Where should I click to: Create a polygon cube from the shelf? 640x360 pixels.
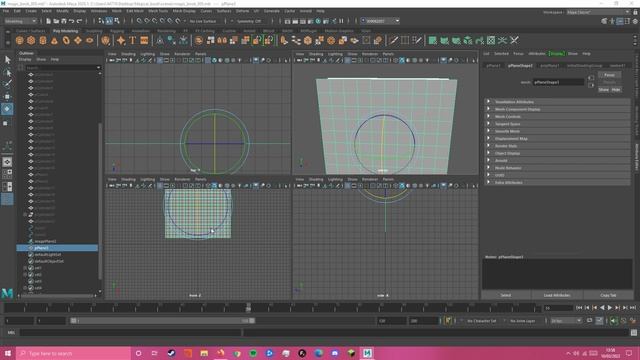[x=31, y=40]
